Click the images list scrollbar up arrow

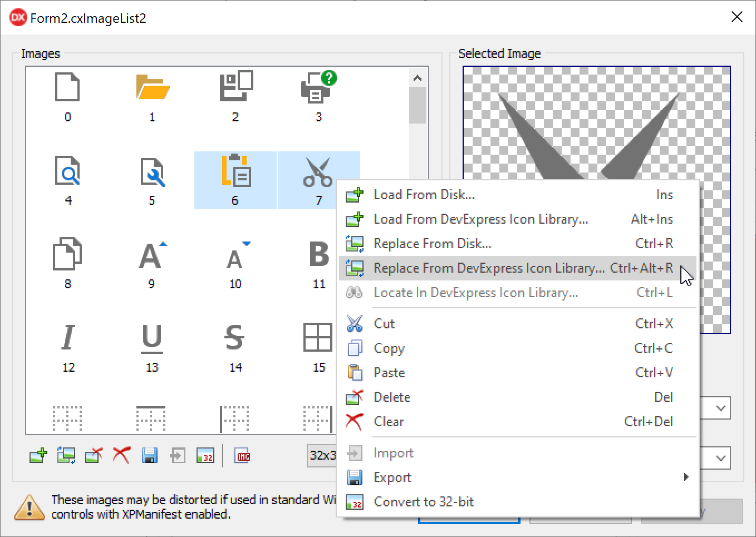point(418,78)
